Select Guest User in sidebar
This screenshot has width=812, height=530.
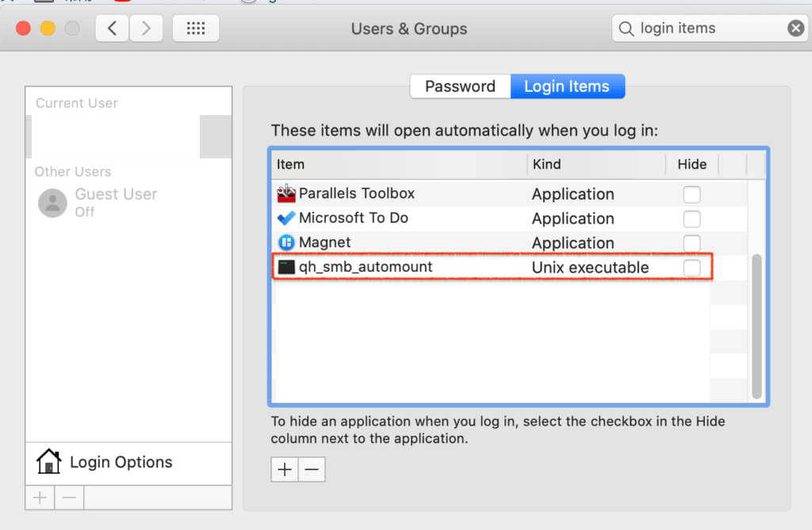(x=128, y=202)
